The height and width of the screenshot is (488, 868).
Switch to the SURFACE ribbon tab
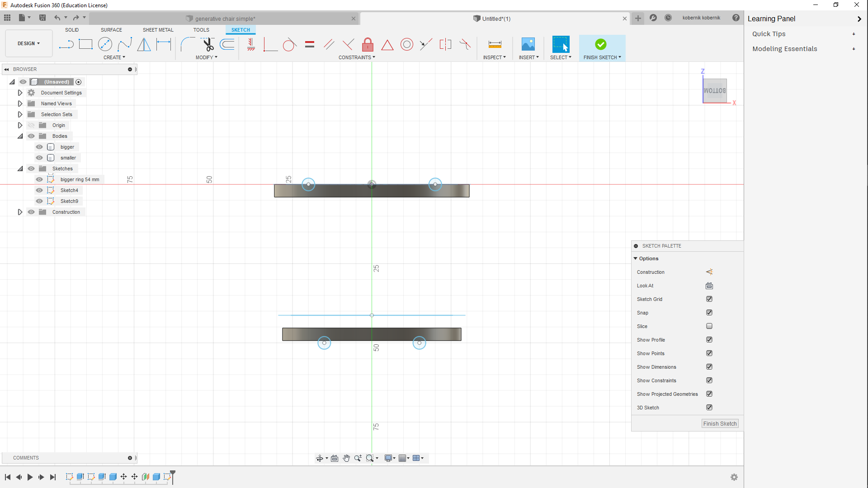pyautogui.click(x=111, y=30)
